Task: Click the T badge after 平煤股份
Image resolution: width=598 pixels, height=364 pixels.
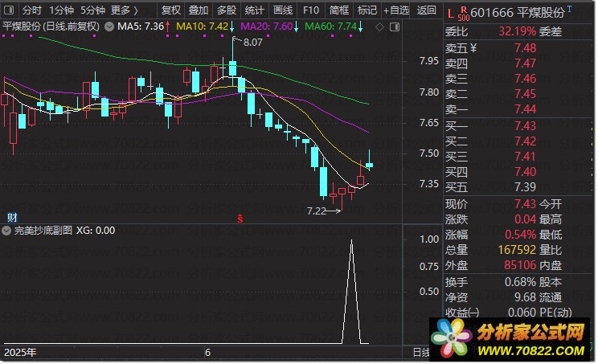Action: [x=569, y=9]
